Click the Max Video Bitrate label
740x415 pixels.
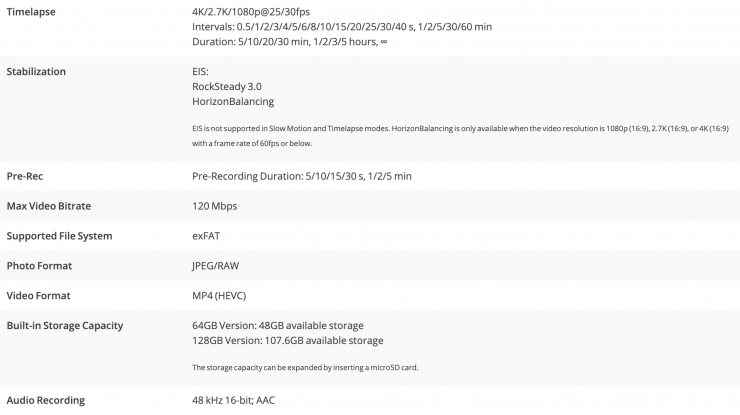(48, 206)
